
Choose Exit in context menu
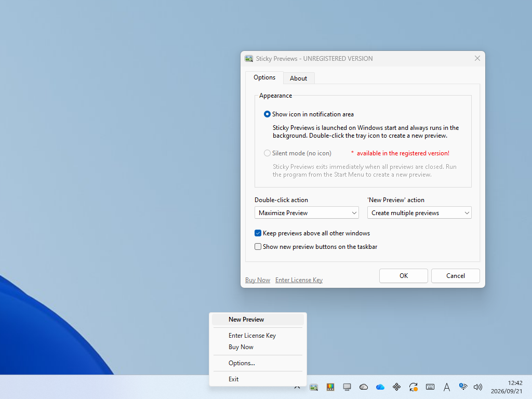(258, 379)
